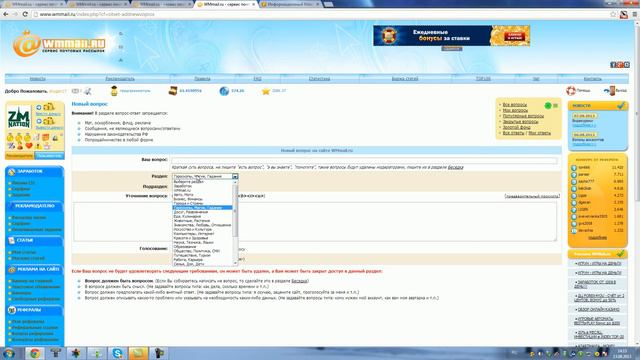Open the Новости navigation item
This screenshot has height=360, width=640.
pos(38,79)
